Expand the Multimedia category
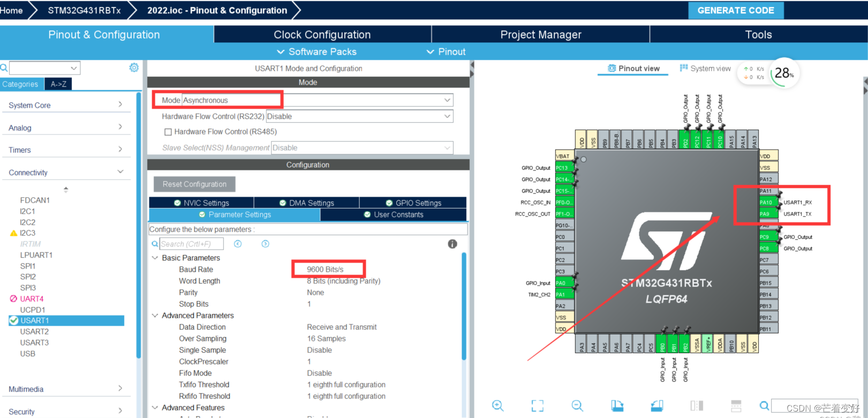The height and width of the screenshot is (418, 868). point(66,389)
